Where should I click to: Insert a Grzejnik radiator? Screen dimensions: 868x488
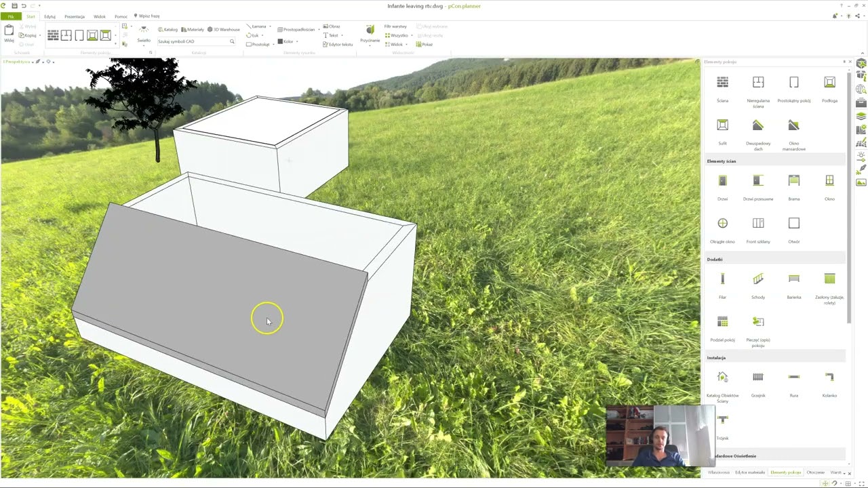[x=758, y=383]
